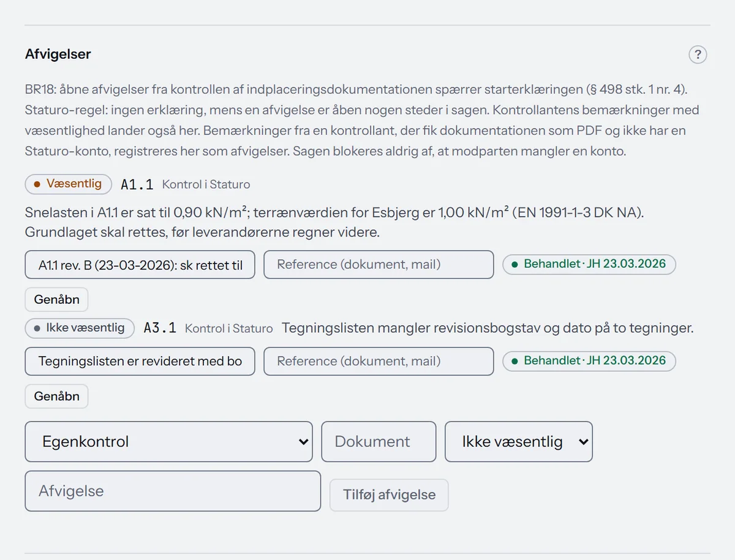
Task: Click Reference field in the A3.1 row
Action: click(x=379, y=361)
